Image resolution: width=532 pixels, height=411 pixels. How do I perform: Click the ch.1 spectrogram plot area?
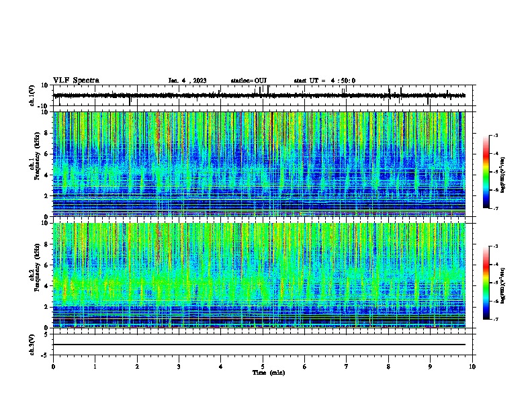(259, 164)
